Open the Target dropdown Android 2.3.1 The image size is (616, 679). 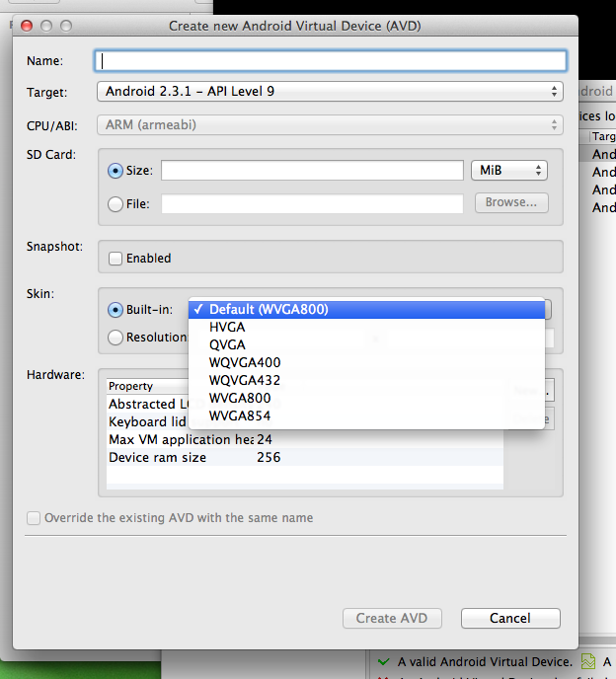tap(330, 92)
